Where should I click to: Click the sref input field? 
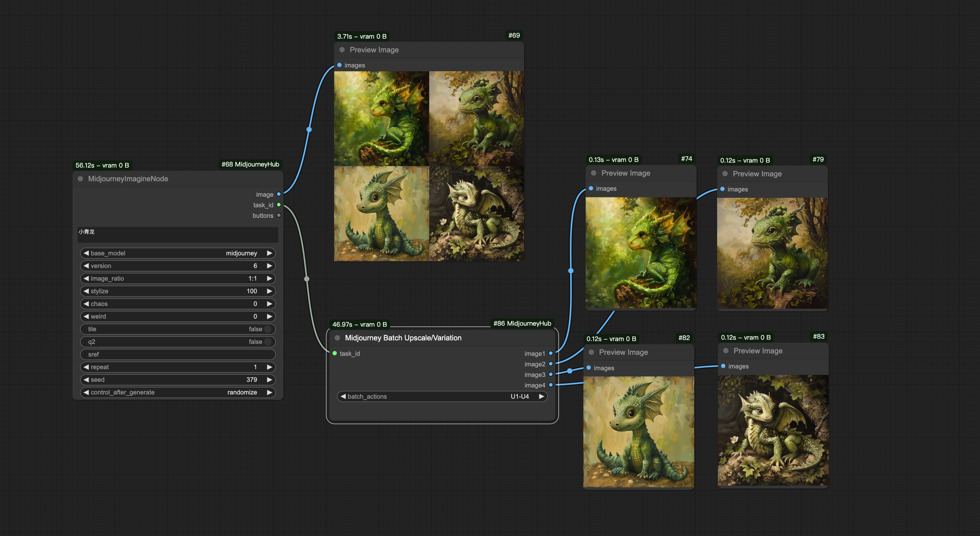pyautogui.click(x=178, y=354)
